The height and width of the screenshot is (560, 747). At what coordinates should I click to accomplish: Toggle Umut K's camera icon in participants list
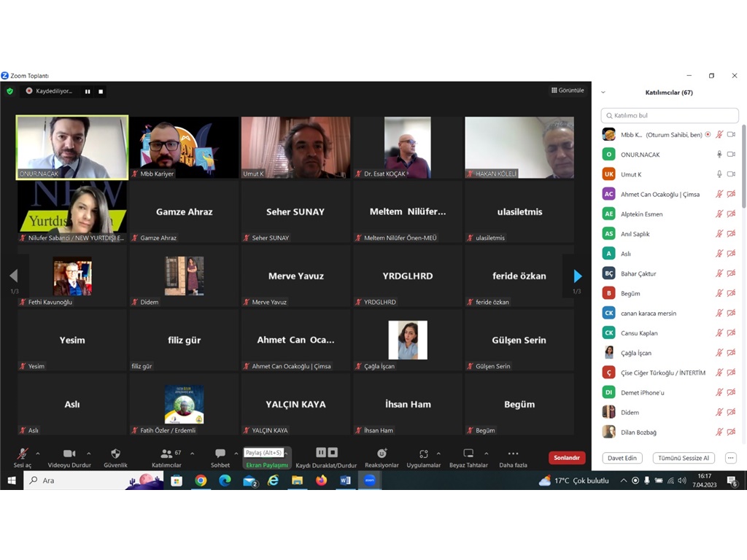[x=731, y=174]
